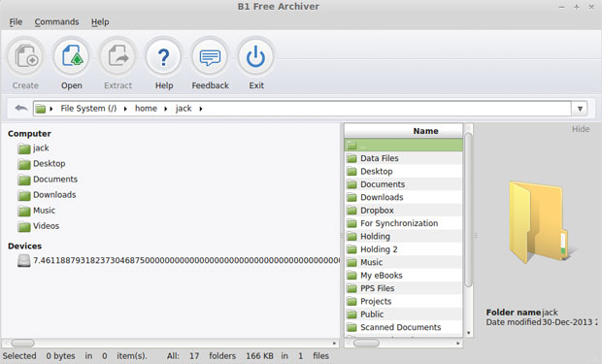Click File System (/) breadcrumb

point(88,109)
